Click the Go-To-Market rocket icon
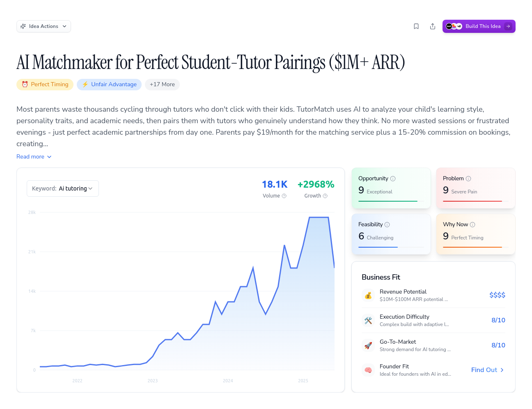Image resolution: width=532 pixels, height=409 pixels. pos(368,345)
